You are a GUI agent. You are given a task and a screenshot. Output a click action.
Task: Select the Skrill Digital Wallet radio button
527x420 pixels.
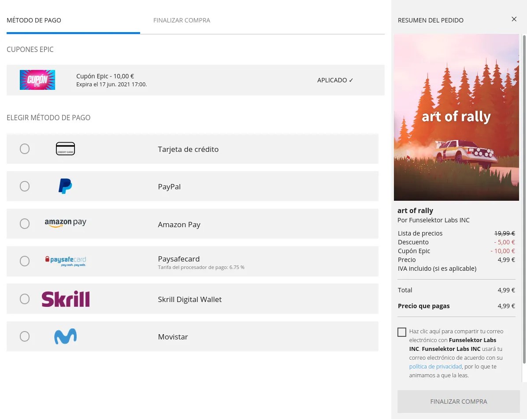click(25, 299)
